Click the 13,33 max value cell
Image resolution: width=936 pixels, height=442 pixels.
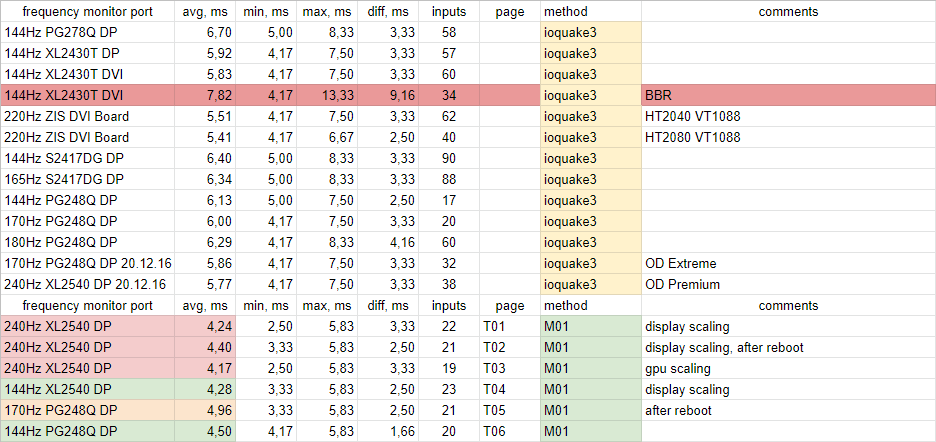(x=326, y=95)
